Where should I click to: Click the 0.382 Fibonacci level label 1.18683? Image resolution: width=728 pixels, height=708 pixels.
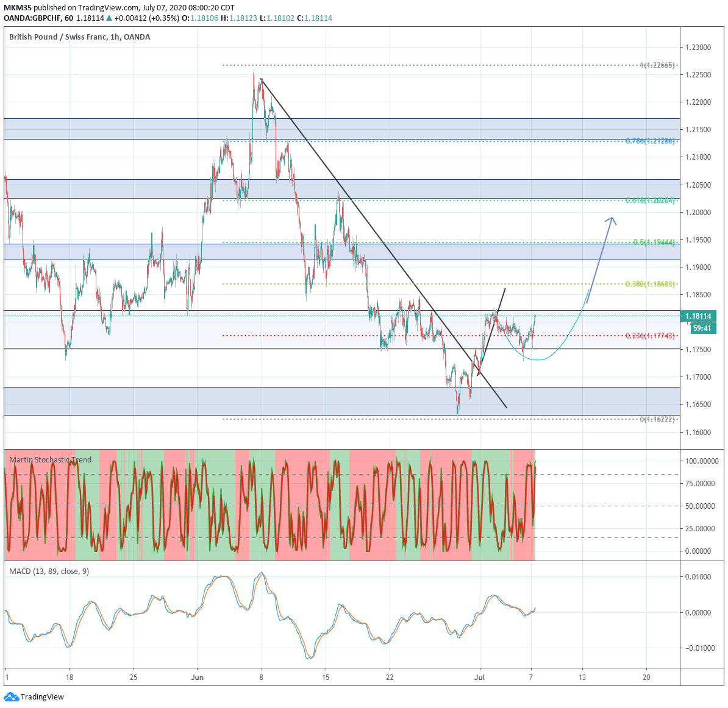point(650,283)
